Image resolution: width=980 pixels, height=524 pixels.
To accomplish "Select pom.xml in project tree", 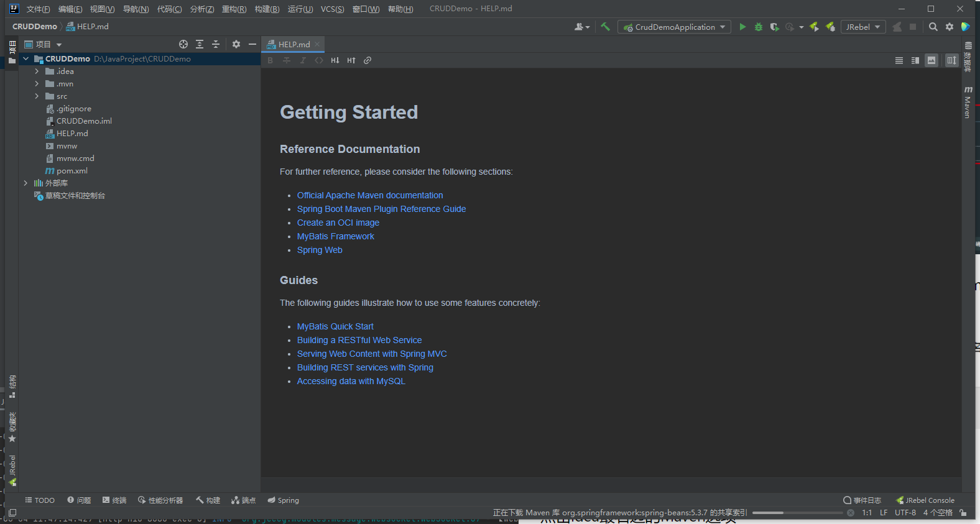I will 67,171.
